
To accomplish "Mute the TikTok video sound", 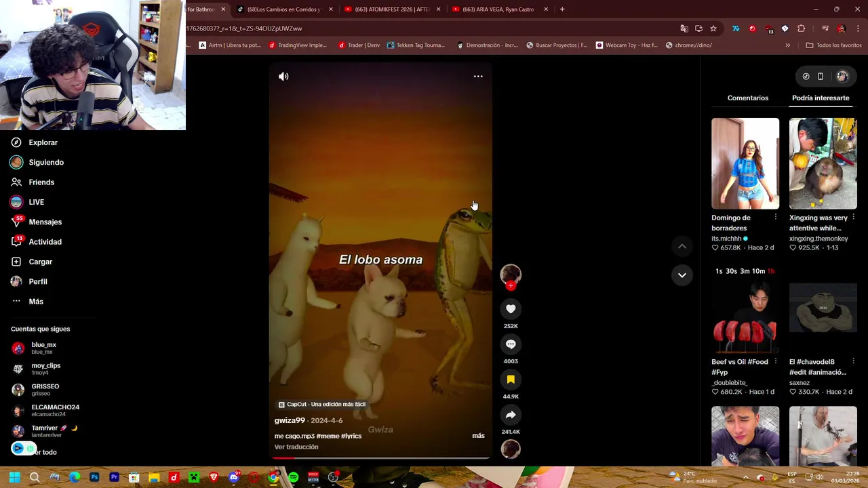I will coord(283,77).
